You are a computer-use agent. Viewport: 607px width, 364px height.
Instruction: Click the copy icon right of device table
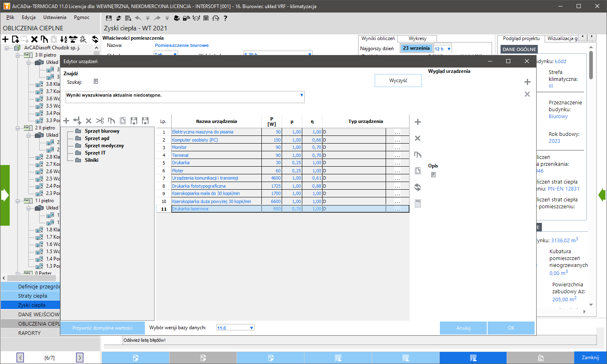418,154
